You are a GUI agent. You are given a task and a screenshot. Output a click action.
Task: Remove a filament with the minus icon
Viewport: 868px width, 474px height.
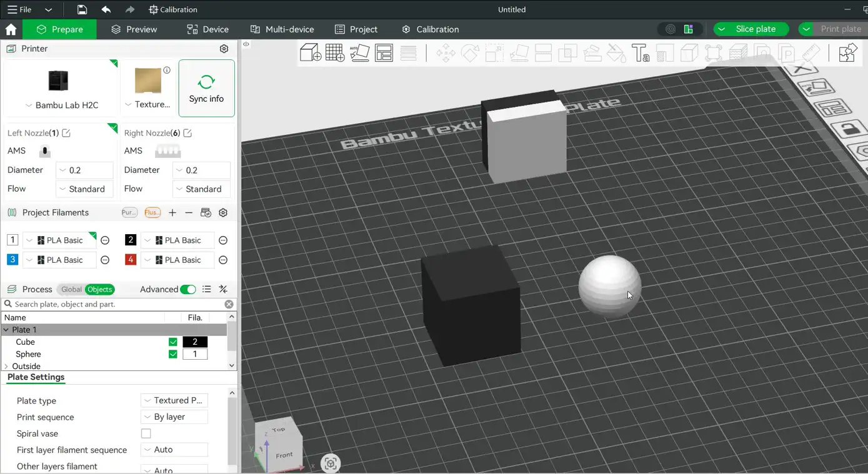(x=189, y=213)
